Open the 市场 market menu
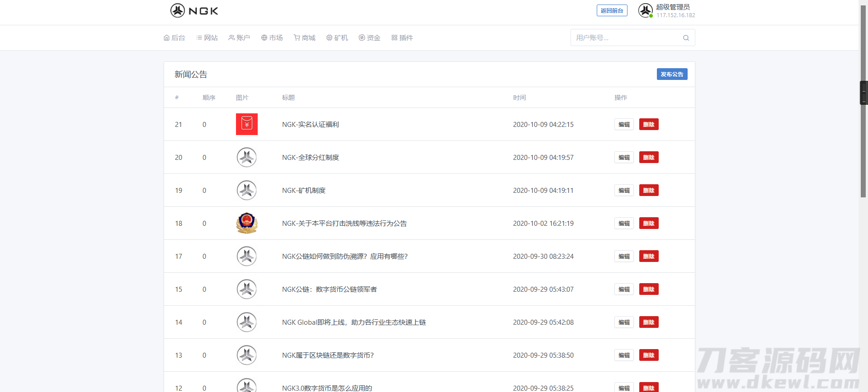Viewport: 868px width, 392px height. pos(272,38)
